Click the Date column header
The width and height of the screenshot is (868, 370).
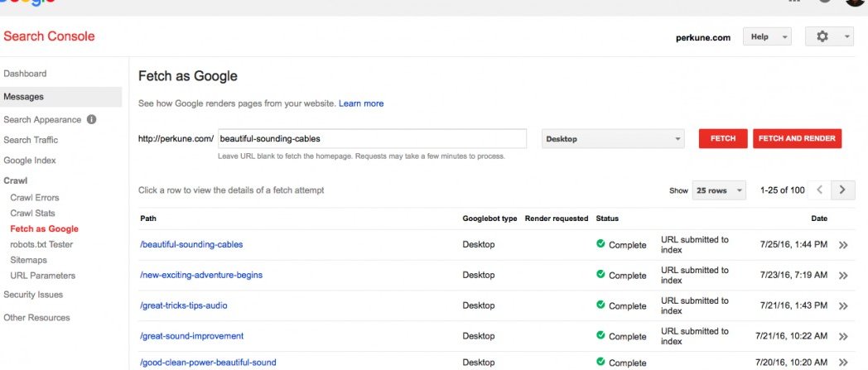tap(819, 219)
